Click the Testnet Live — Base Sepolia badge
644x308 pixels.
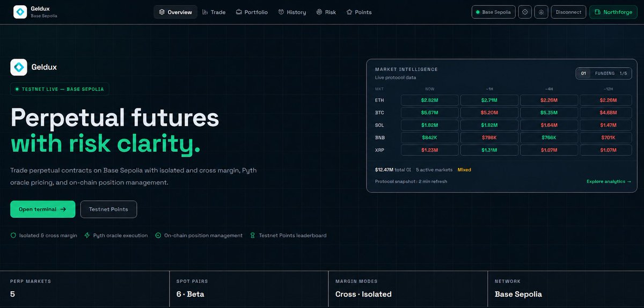pyautogui.click(x=60, y=89)
